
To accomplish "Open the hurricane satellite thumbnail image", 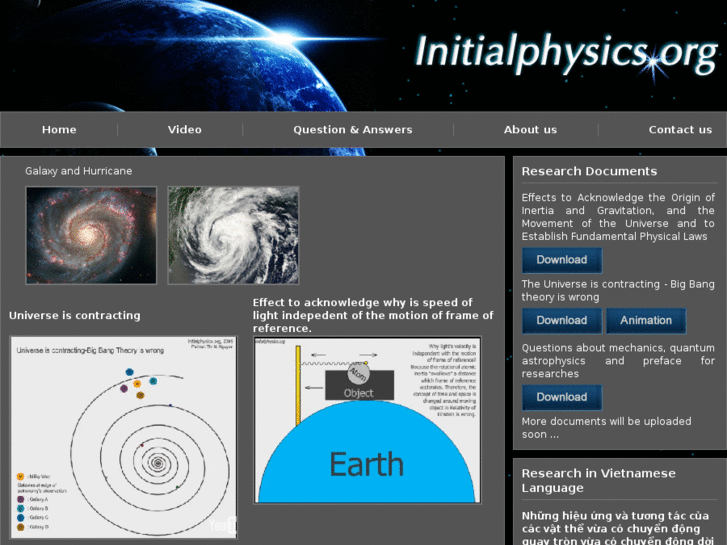I will [x=233, y=235].
